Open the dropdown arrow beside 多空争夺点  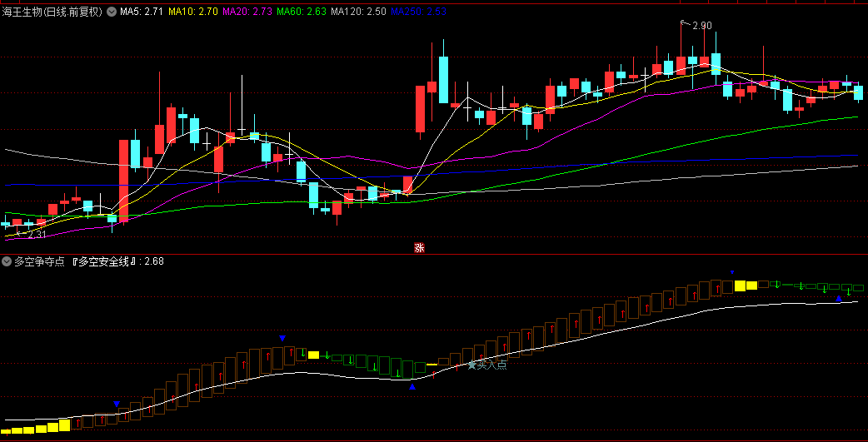tap(6, 261)
